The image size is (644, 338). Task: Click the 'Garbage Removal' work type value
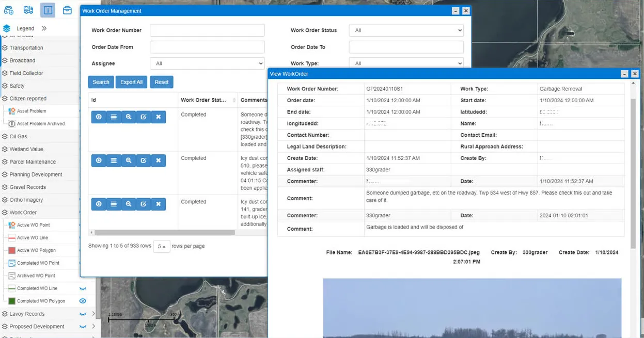561,89
